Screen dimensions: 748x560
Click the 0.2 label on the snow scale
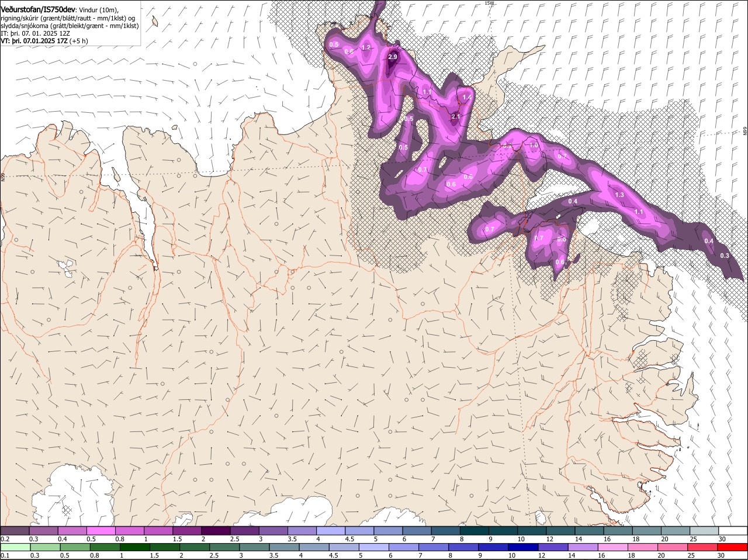[x=5, y=538]
